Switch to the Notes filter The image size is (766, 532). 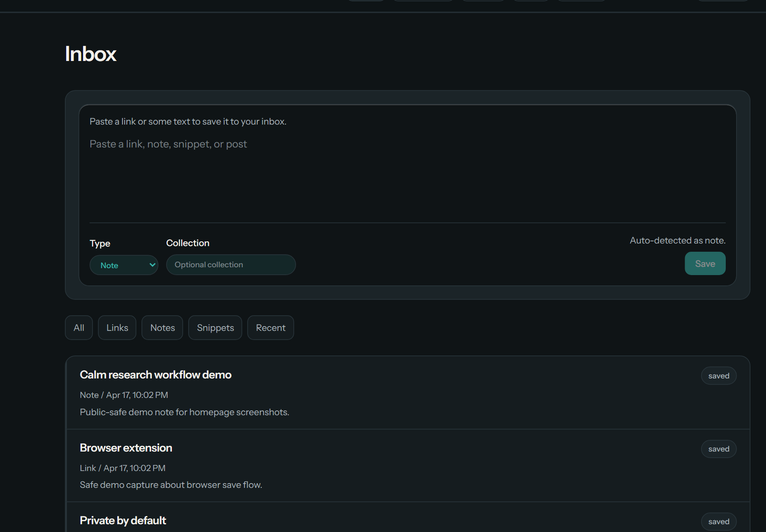(x=162, y=327)
